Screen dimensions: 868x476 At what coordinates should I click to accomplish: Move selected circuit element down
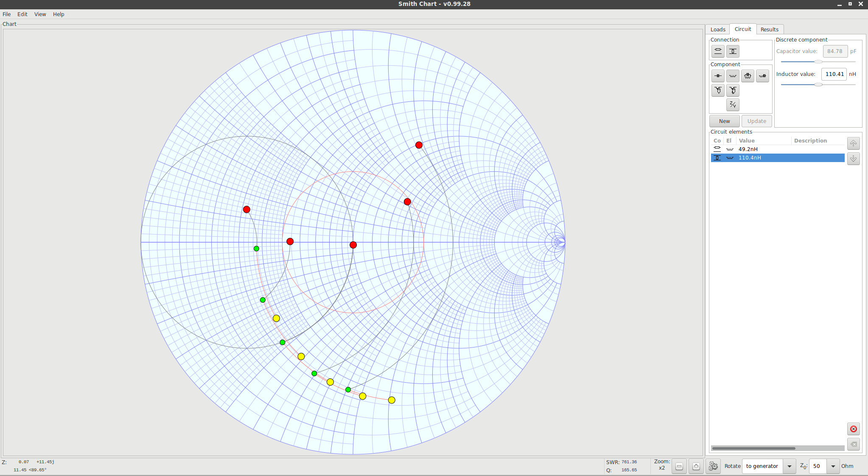(853, 159)
